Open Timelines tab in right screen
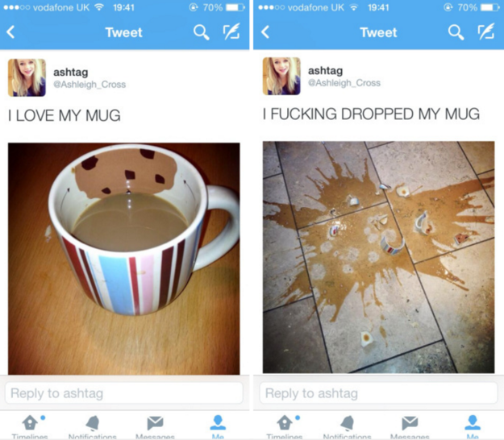Screen dimensions: 504x440 tap(285, 427)
